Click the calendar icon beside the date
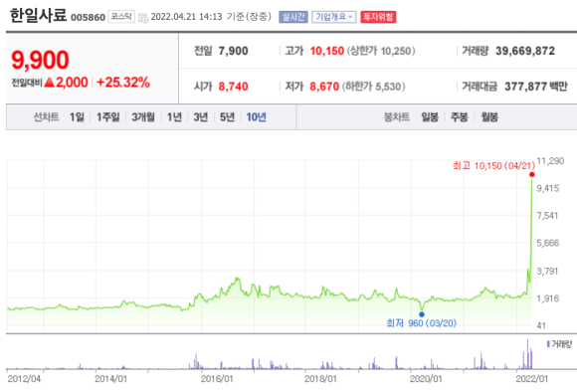 tap(143, 17)
